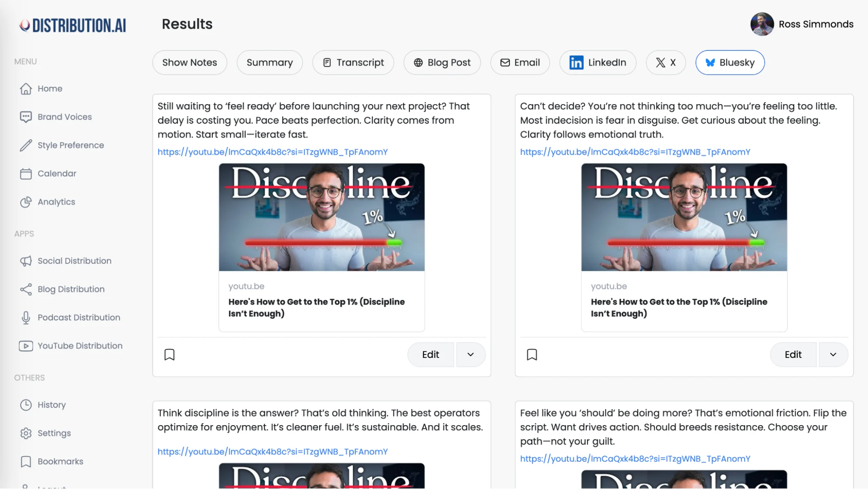The image size is (868, 489).
Task: Edit the 'Can't decide?' post
Action: (793, 354)
